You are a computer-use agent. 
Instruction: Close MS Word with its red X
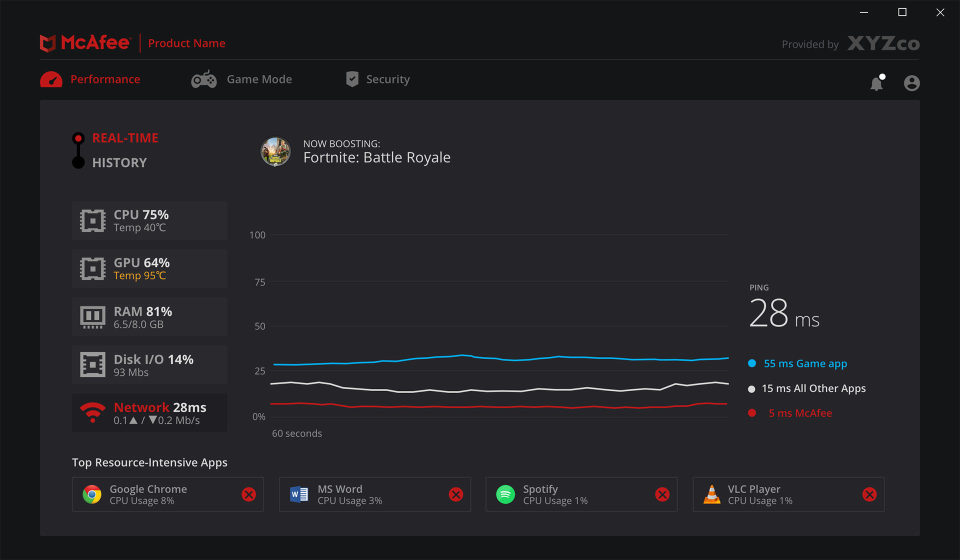pyautogui.click(x=456, y=494)
